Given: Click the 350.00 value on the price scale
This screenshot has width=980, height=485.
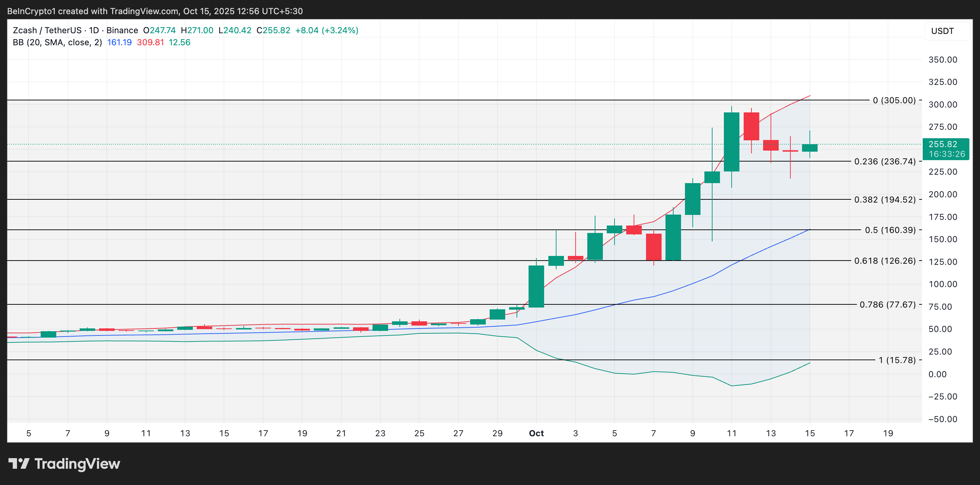Looking at the screenshot, I should click(x=944, y=60).
